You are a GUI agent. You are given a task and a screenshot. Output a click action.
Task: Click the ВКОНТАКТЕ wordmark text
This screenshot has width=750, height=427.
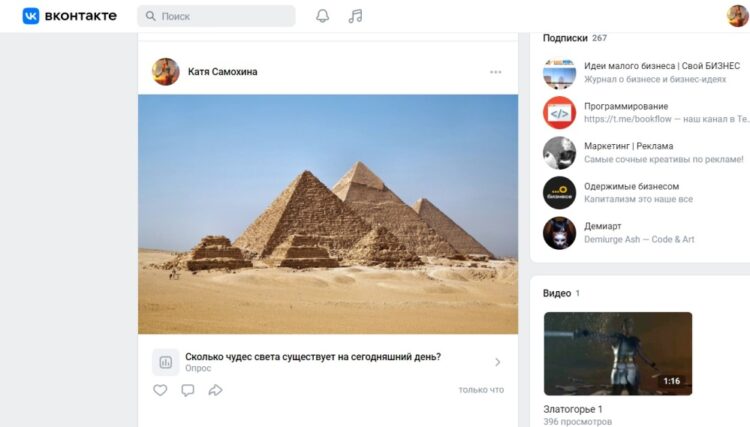(x=80, y=16)
